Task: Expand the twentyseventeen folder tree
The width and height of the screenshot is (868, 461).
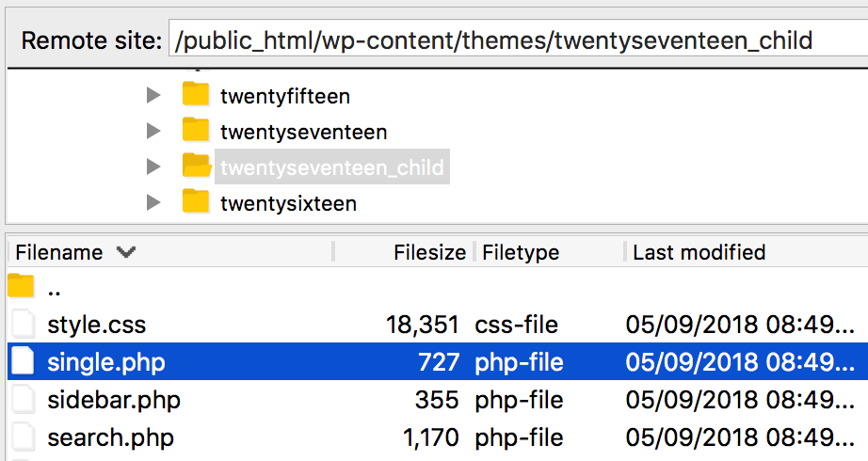Action: point(153,131)
